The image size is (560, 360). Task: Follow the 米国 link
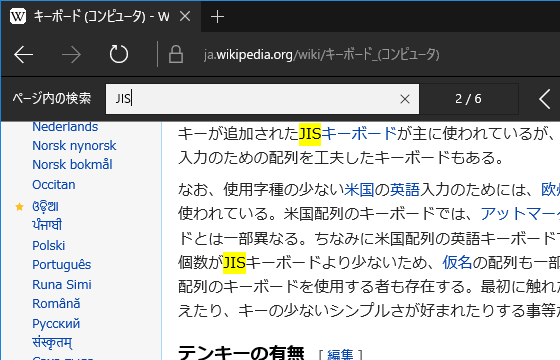(359, 190)
